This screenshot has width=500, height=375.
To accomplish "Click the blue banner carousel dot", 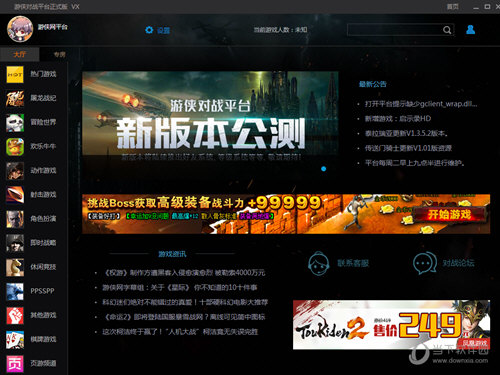I will coord(323,169).
